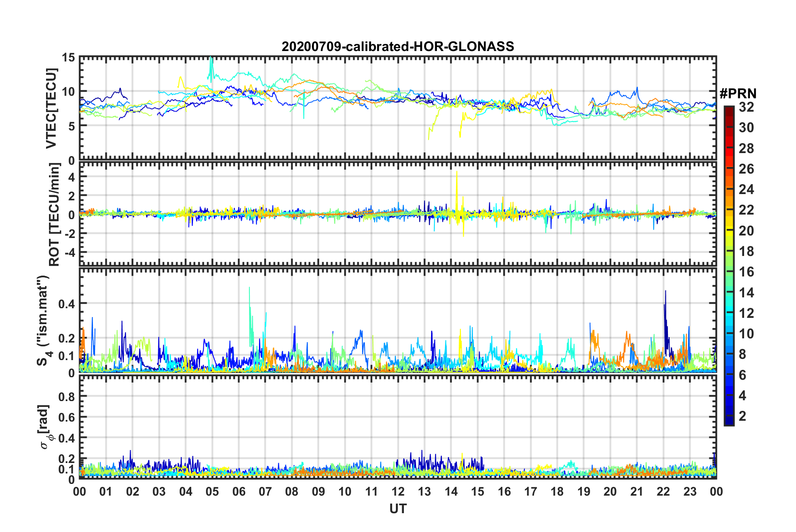This screenshot has width=796, height=532.
Task: Click the 0.8 tick on the sigma-phi axis
Action: 67,396
